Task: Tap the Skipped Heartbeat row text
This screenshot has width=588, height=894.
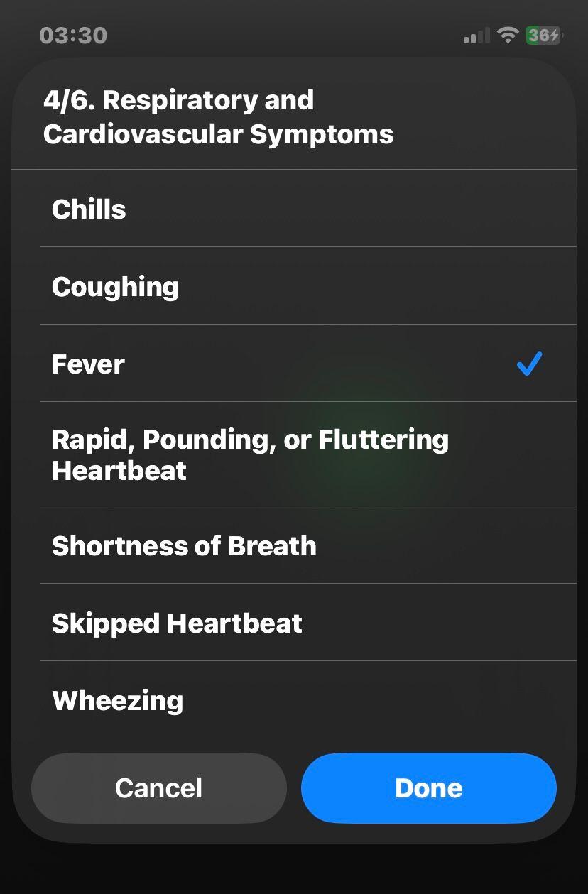Action: click(177, 623)
